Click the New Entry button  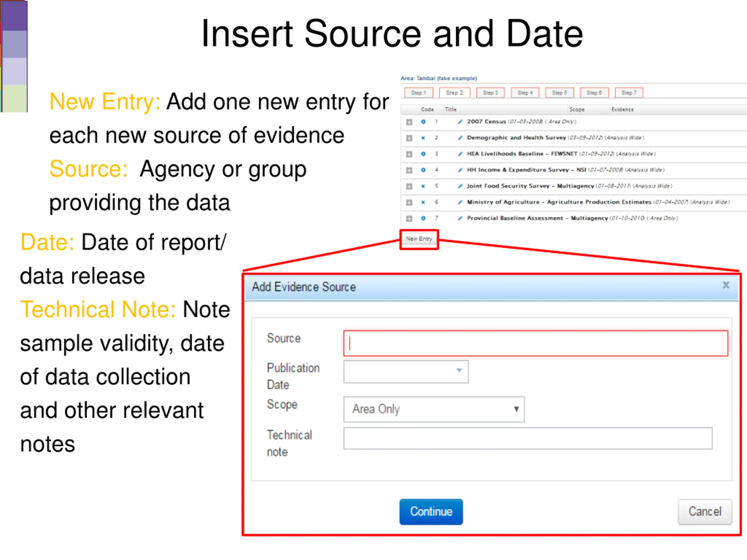[x=419, y=239]
